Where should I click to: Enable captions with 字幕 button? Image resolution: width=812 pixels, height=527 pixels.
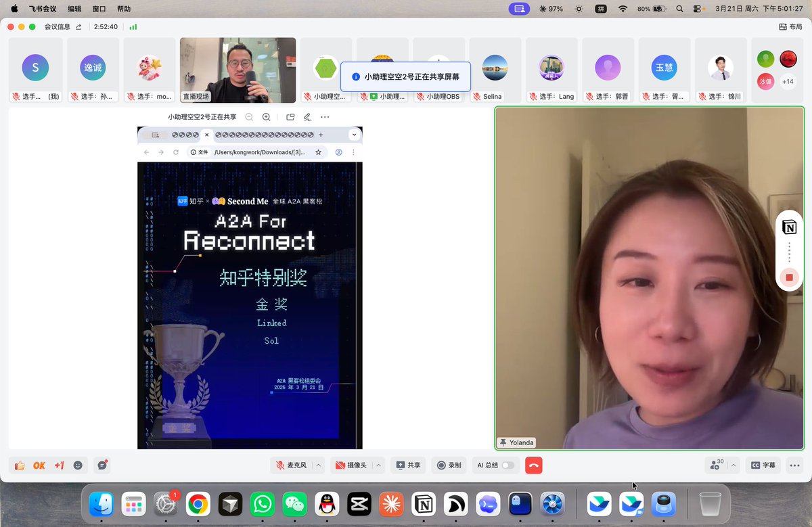(x=763, y=465)
